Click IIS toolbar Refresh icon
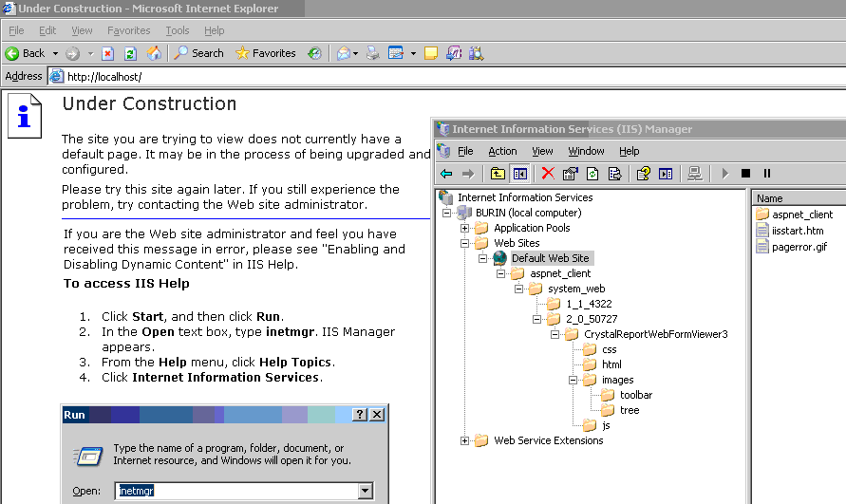The image size is (846, 504). coord(592,174)
